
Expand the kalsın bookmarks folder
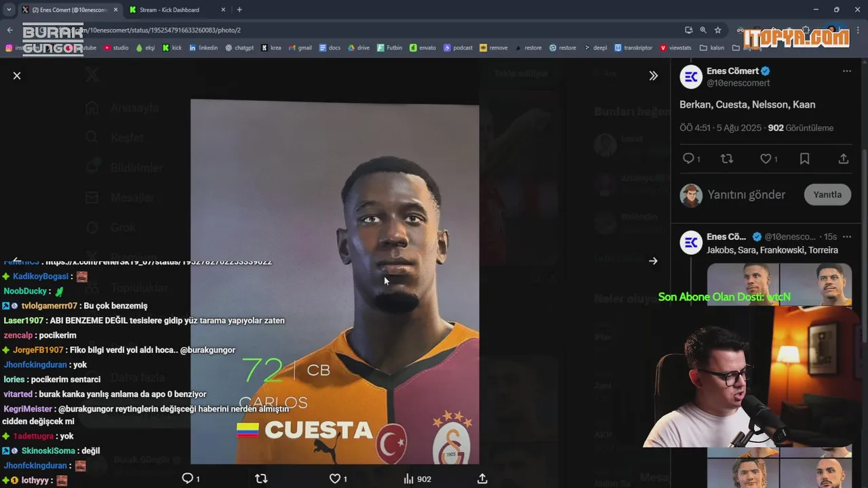712,48
